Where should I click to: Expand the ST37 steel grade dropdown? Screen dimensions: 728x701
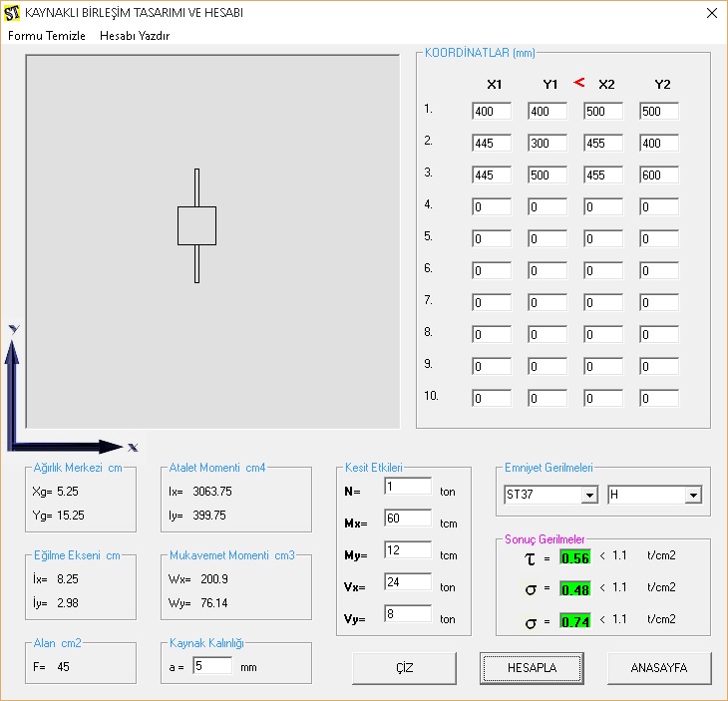coord(589,495)
